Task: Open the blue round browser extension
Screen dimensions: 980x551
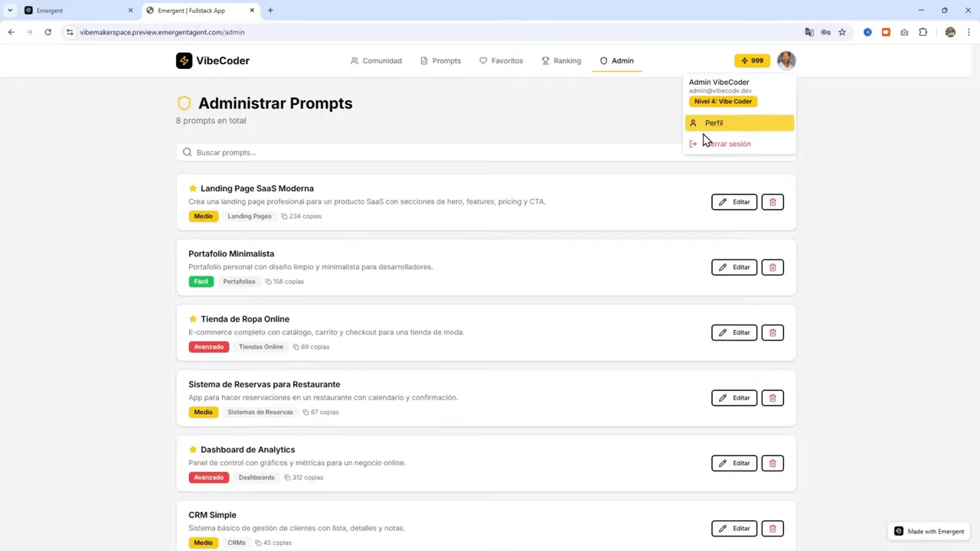Action: coord(867,32)
